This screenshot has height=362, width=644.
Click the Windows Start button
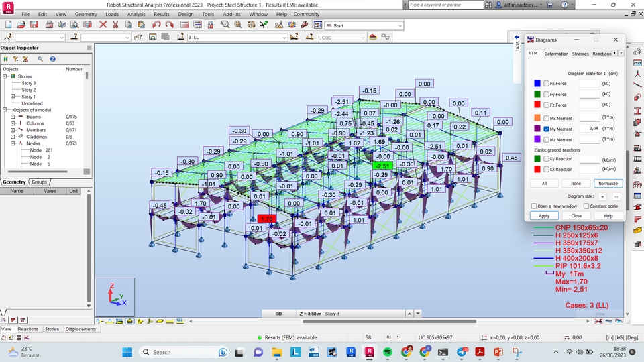(x=127, y=352)
